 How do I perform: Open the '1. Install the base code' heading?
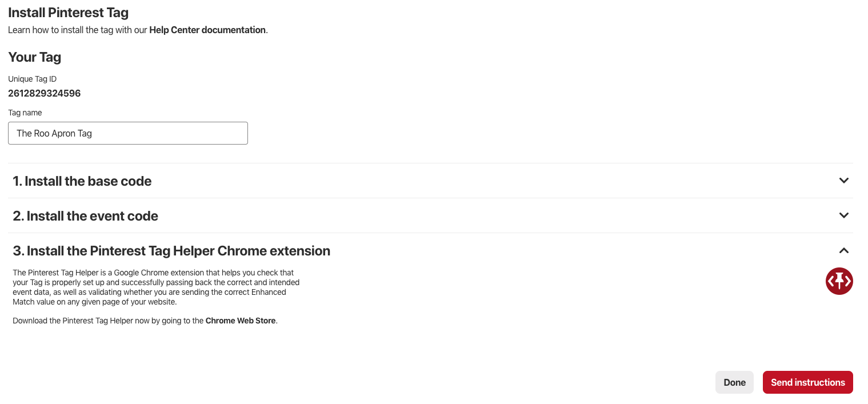tap(82, 181)
